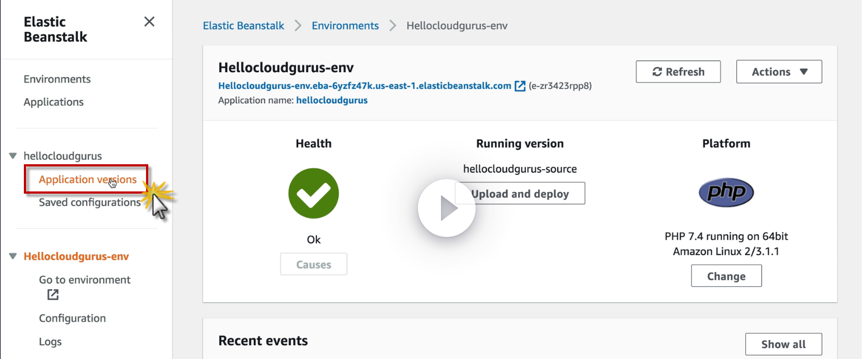This screenshot has height=359, width=868.
Task: Open Environments in the sidebar
Action: coord(57,79)
